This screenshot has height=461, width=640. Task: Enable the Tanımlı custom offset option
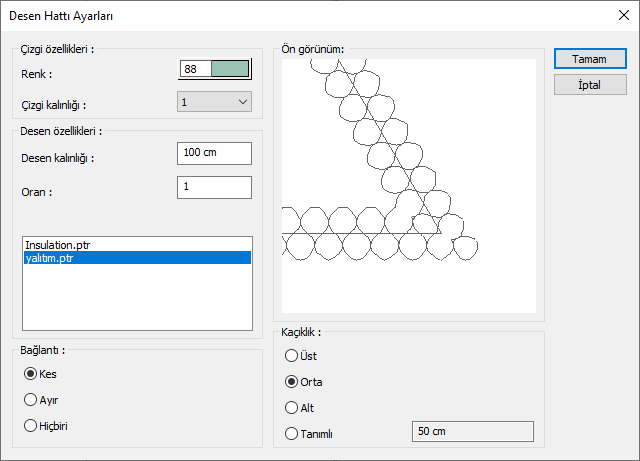pos(292,433)
